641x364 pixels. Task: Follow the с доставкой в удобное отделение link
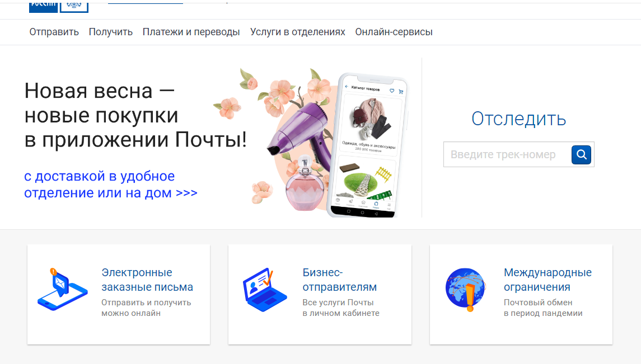(x=111, y=185)
